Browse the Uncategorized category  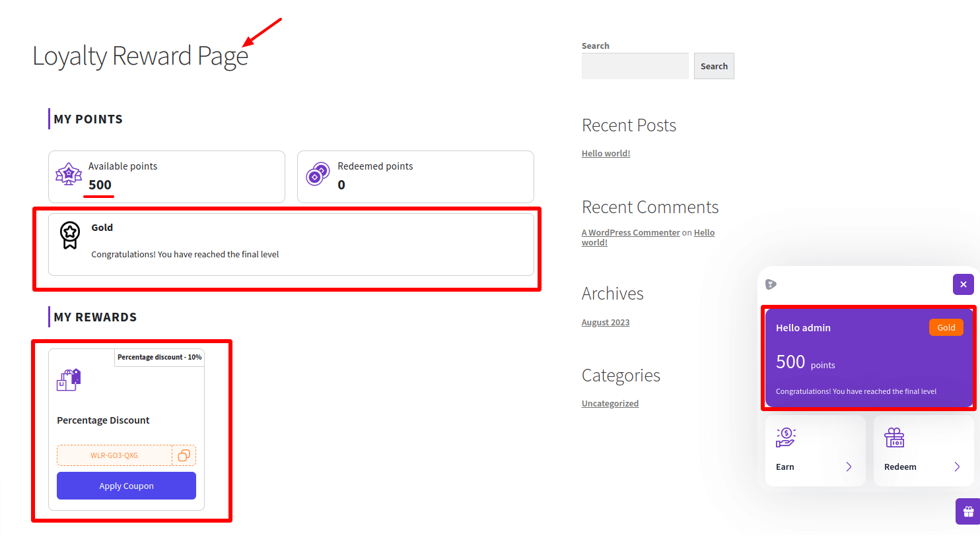point(610,403)
